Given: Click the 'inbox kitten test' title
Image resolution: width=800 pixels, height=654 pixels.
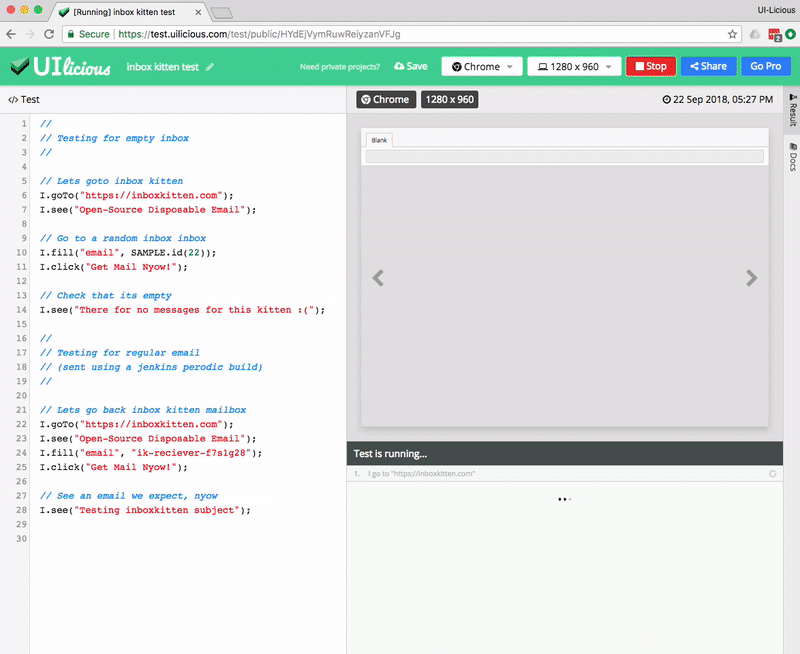Looking at the screenshot, I should coord(162,67).
